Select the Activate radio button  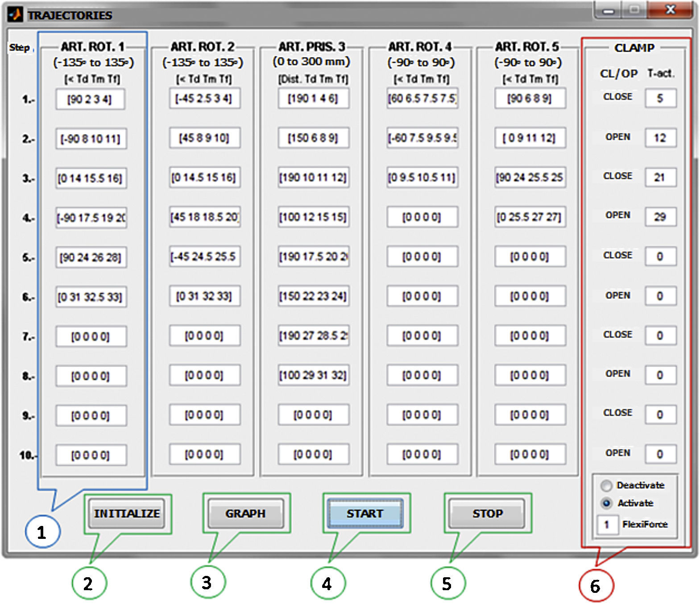[606, 503]
